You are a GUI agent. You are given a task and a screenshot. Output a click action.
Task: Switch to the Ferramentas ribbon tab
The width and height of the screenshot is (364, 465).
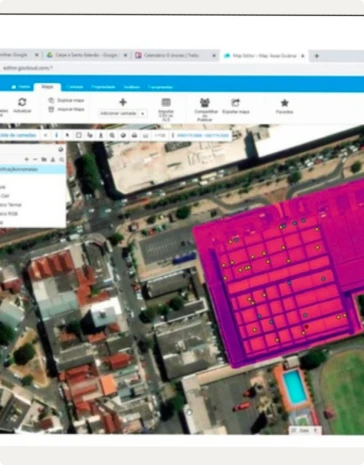160,87
